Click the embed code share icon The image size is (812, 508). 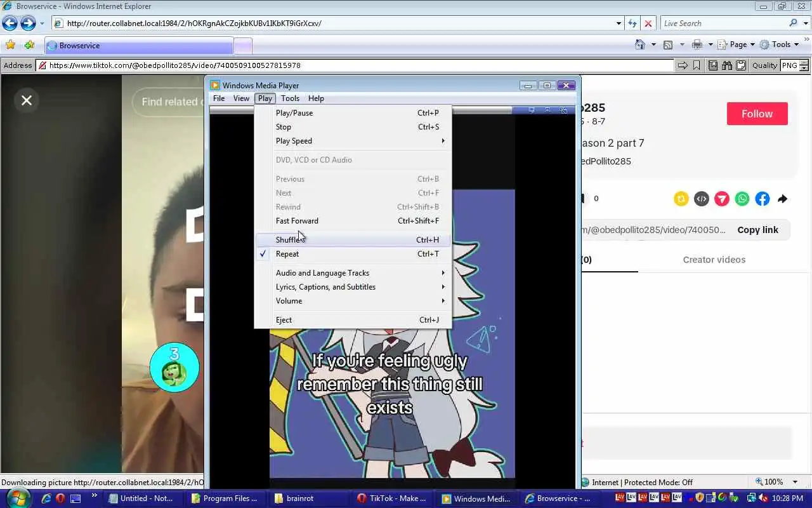[x=702, y=199]
